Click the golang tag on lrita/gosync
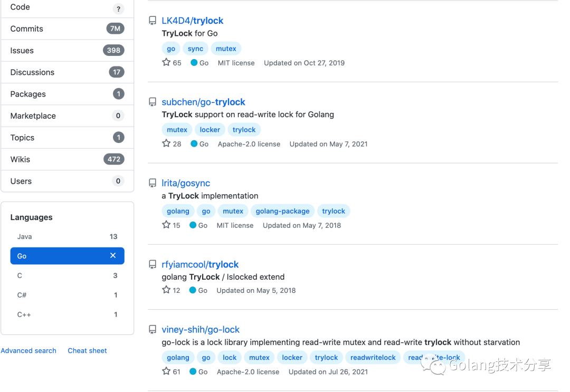Image resolution: width=570 pixels, height=392 pixels. click(x=178, y=211)
